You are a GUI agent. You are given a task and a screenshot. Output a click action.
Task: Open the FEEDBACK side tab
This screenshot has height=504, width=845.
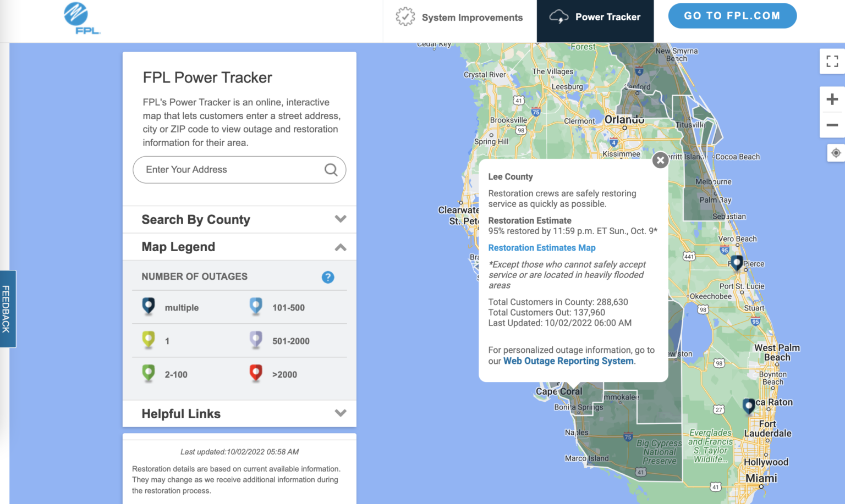7,309
